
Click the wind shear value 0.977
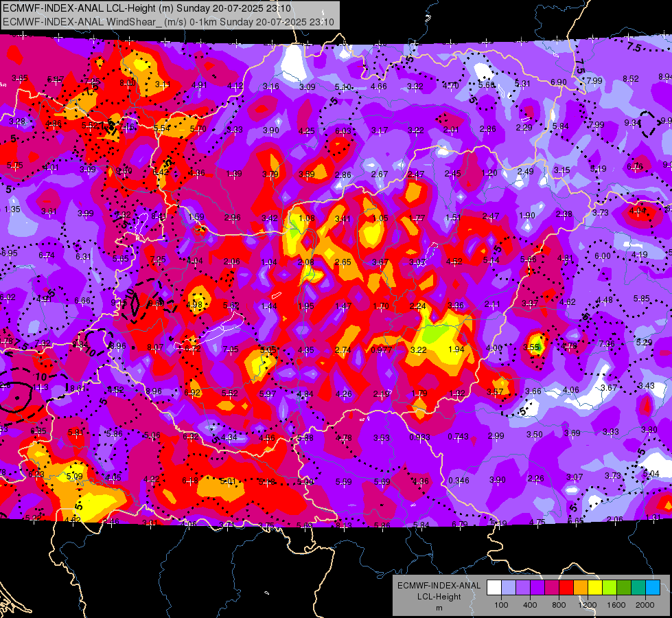(x=382, y=350)
